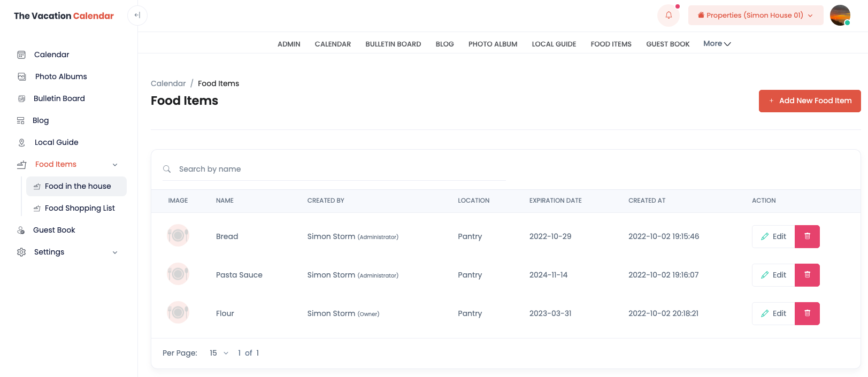Click trash icon for Pasta Sauce
The image size is (868, 377).
point(807,275)
